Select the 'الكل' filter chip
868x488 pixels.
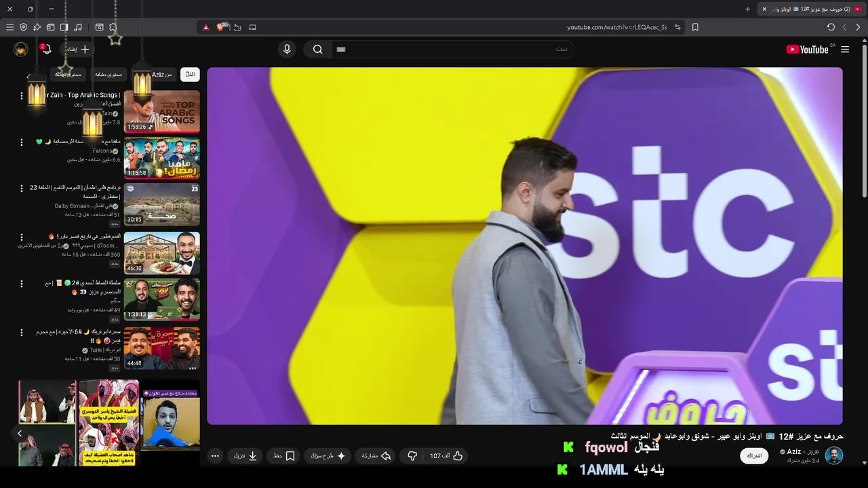tap(191, 75)
